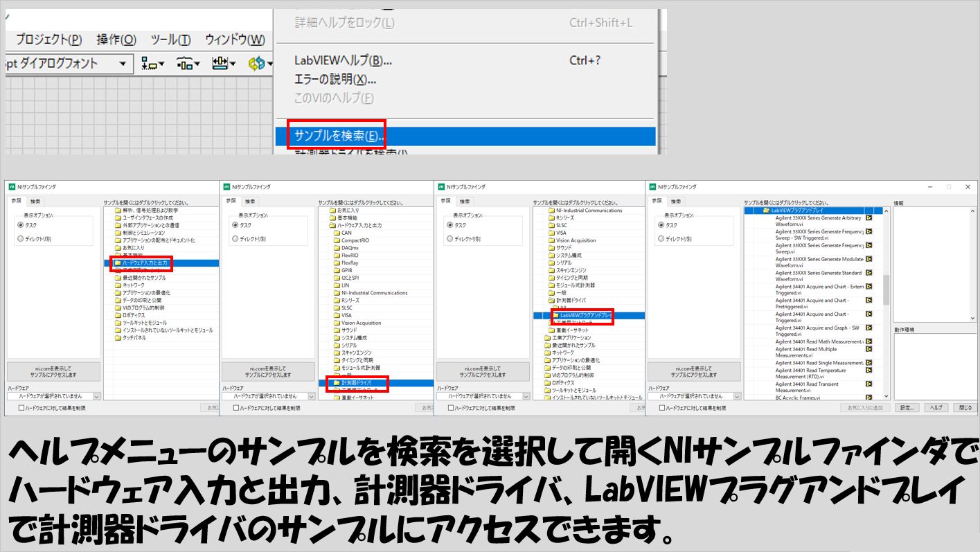This screenshot has height=552, width=980.
Task: Click ni.comを表示して button in window listing Agilent examples
Action: click(x=693, y=371)
